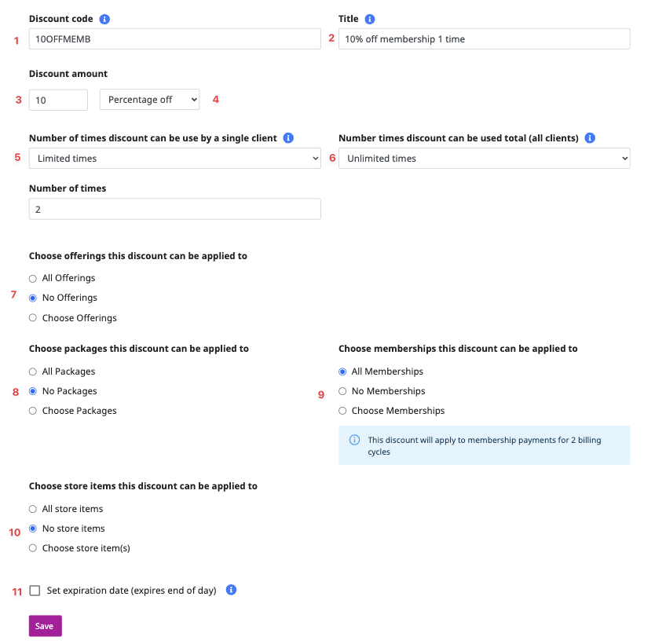655x644 pixels.
Task: Click the discount amount number field
Action: (x=58, y=100)
